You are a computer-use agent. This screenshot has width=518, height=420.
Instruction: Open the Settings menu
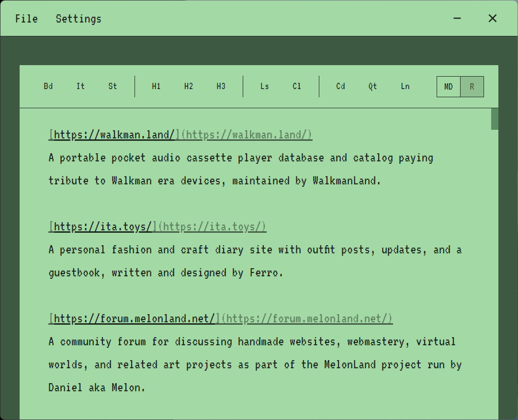click(79, 19)
